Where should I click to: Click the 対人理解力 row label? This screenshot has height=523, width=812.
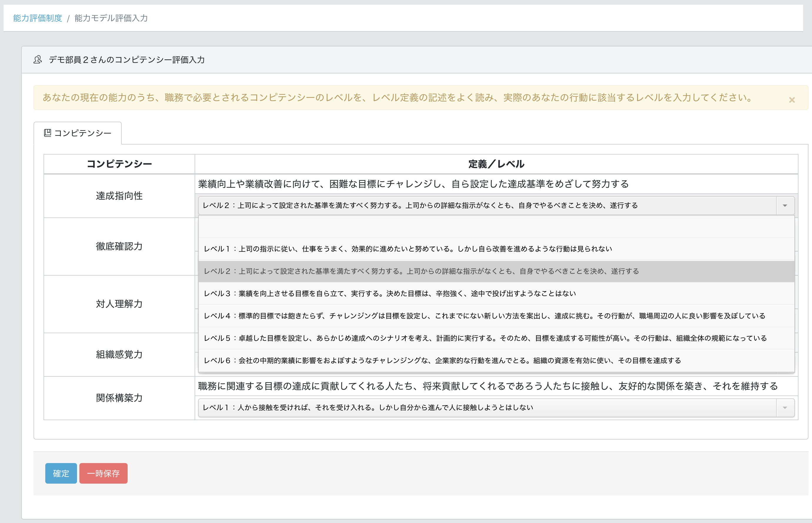tap(119, 304)
